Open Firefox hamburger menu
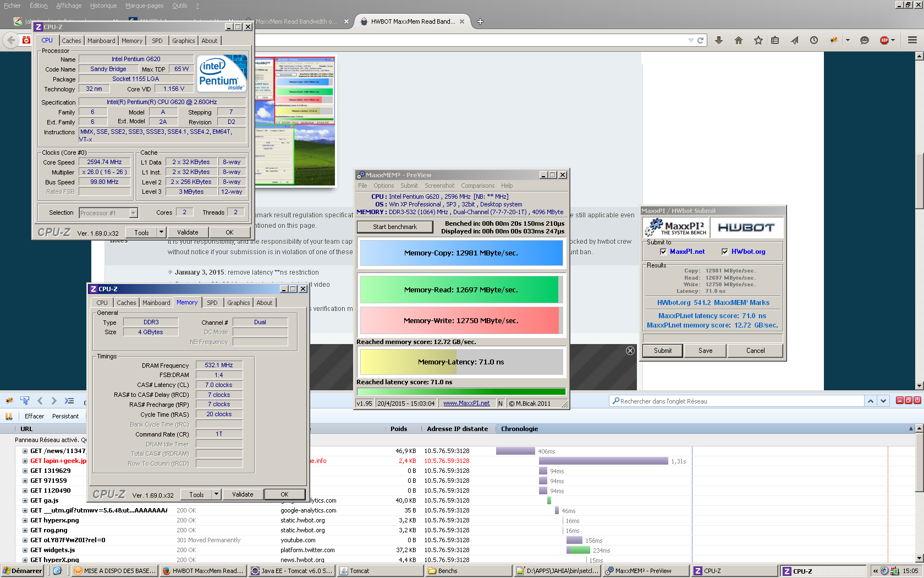The height and width of the screenshot is (578, 924). (x=912, y=40)
